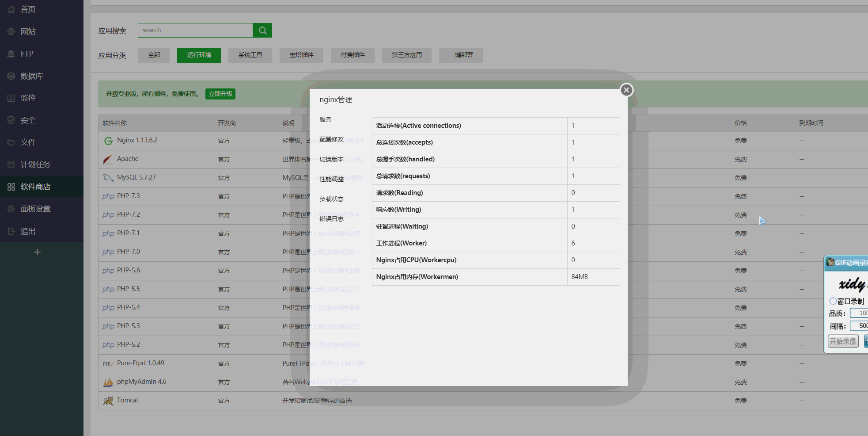Click the PHP-7.3 php icon
868x436 pixels.
[x=108, y=196]
